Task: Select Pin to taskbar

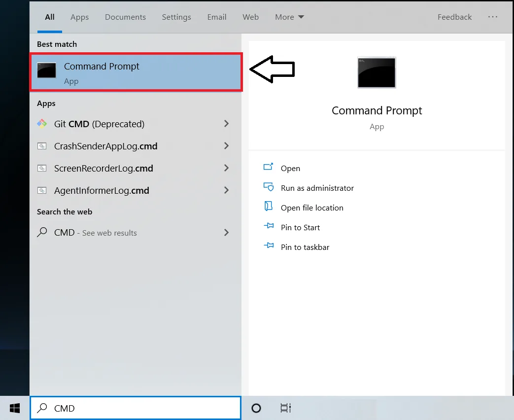Action: pyautogui.click(x=305, y=247)
